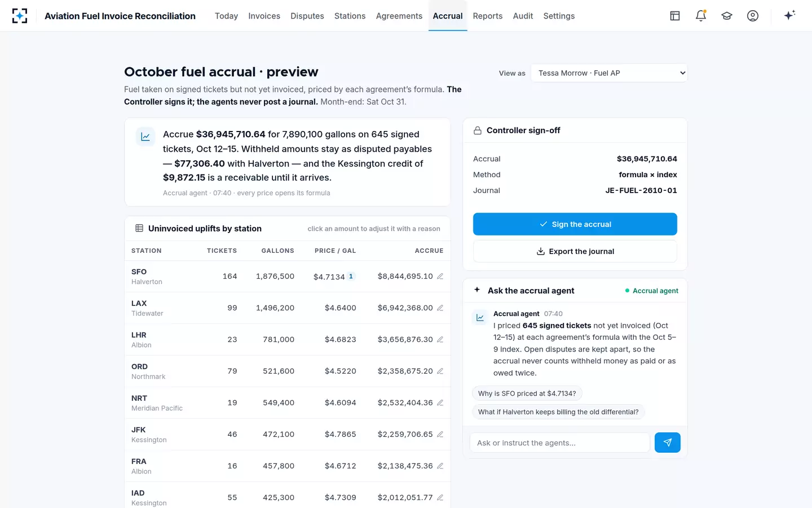Navigate to Agreements tab

[x=399, y=16]
